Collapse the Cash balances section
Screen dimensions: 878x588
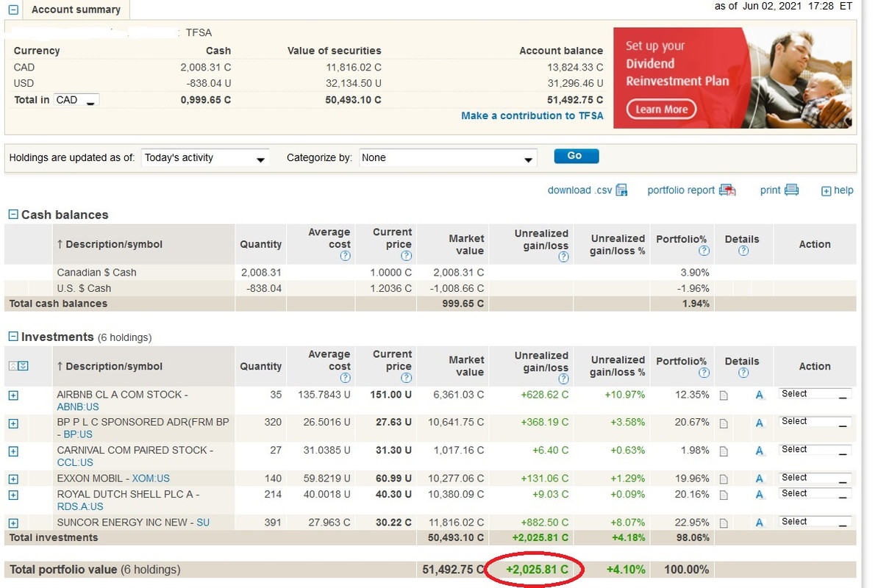[x=13, y=215]
